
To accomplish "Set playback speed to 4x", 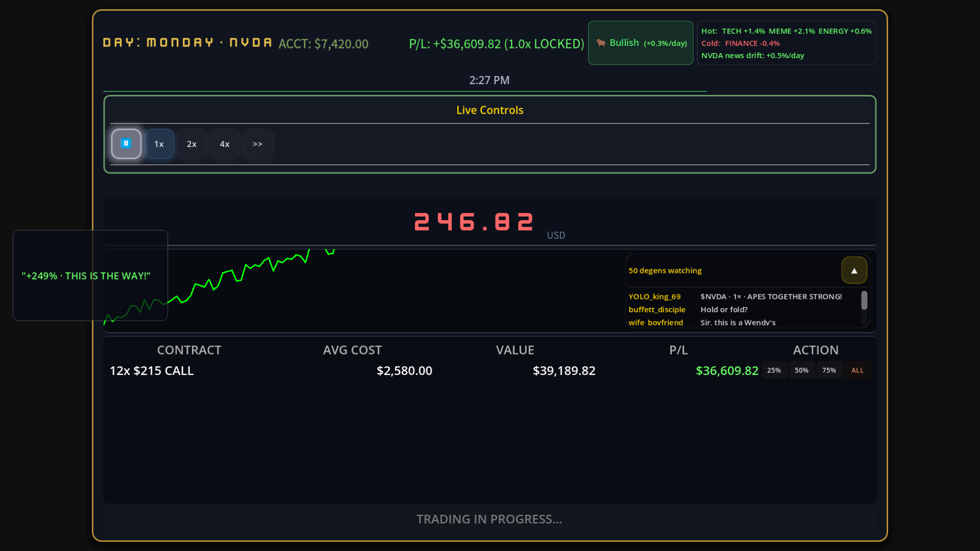I will (225, 144).
